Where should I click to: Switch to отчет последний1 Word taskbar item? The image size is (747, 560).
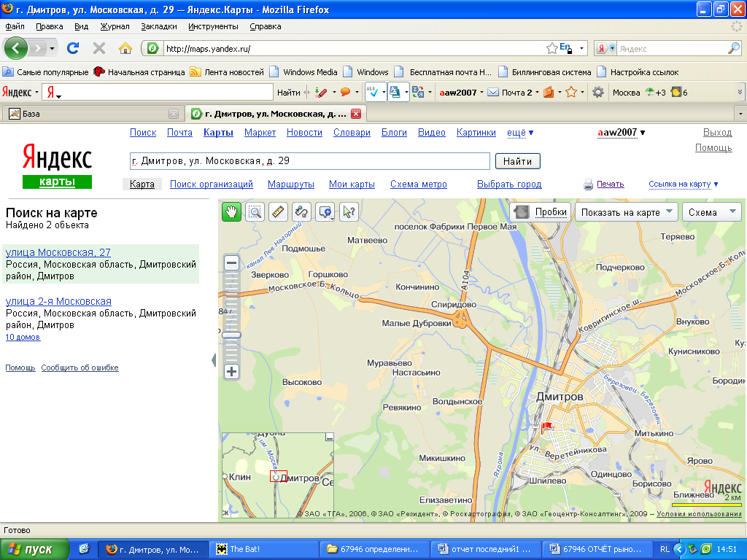[x=485, y=550]
